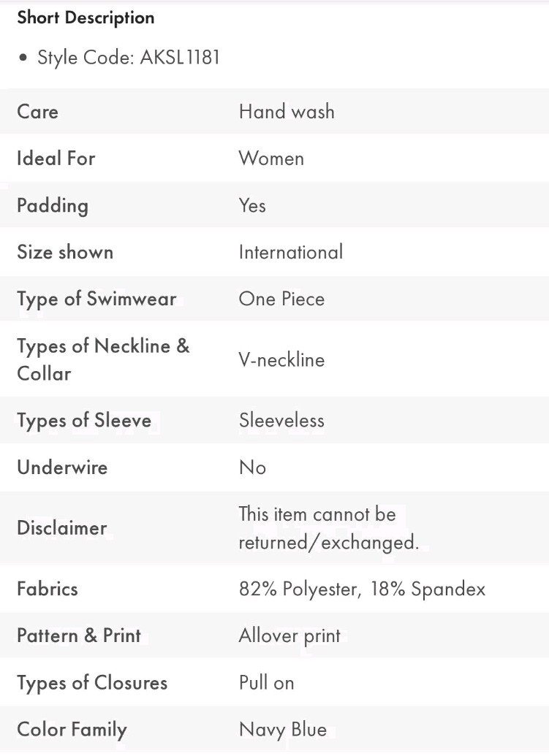Click the Disclaimer label
This screenshot has width=549, height=756.
point(61,528)
